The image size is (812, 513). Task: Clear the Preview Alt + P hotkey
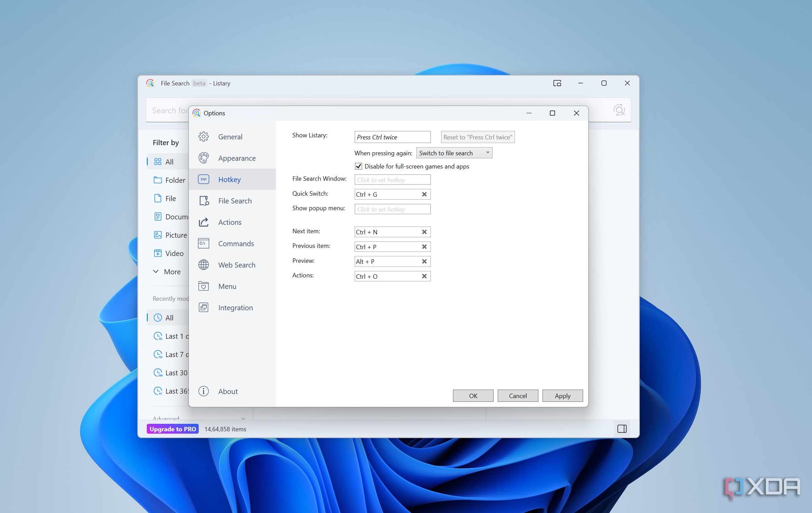coord(424,261)
